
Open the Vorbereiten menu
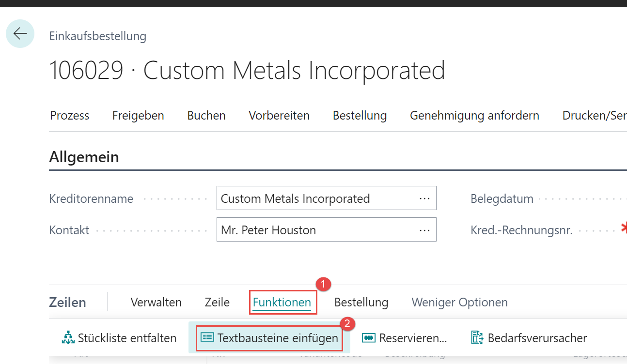279,116
